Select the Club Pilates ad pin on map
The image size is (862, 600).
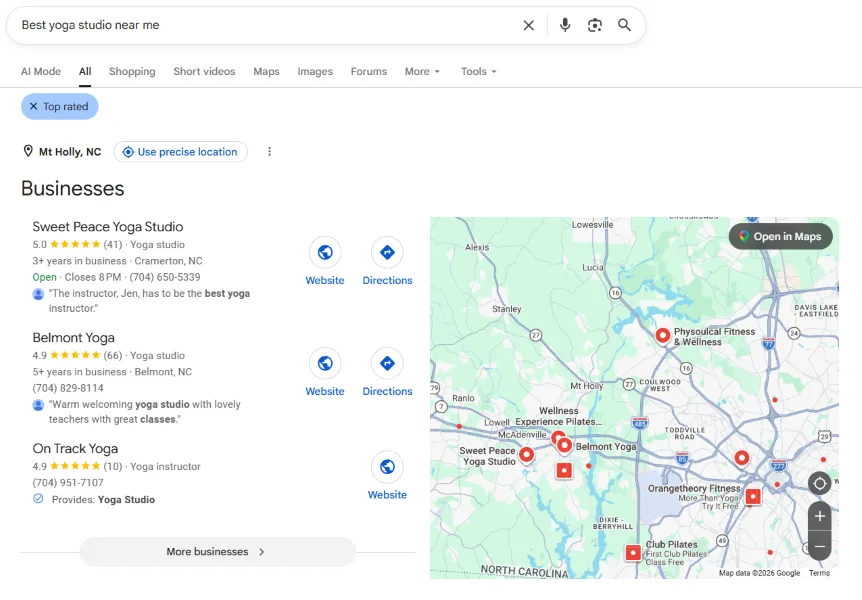[633, 553]
